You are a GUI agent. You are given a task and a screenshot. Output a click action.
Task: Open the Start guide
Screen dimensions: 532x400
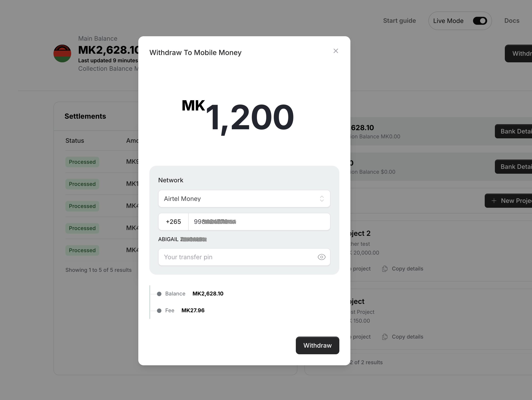click(399, 21)
